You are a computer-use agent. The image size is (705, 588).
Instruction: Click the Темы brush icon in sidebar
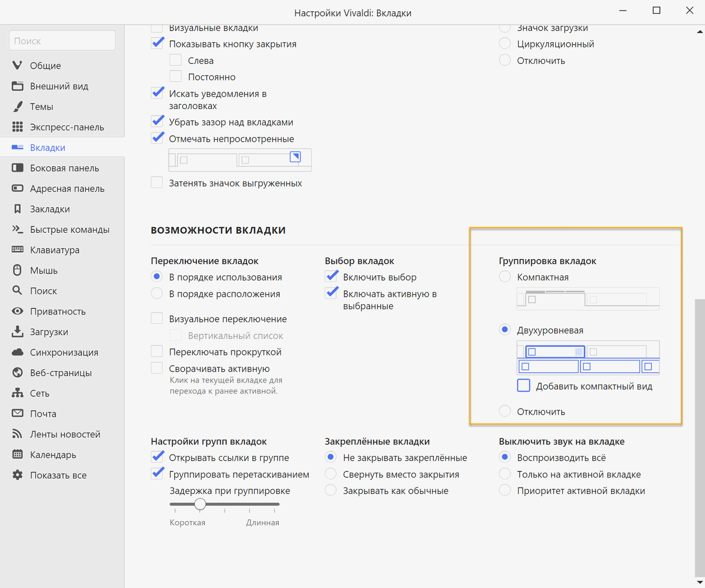coord(17,107)
